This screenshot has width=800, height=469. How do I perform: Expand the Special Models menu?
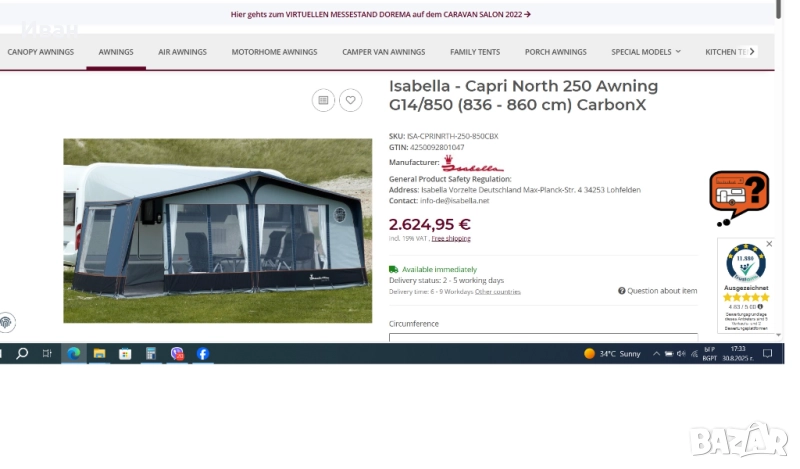pos(646,52)
